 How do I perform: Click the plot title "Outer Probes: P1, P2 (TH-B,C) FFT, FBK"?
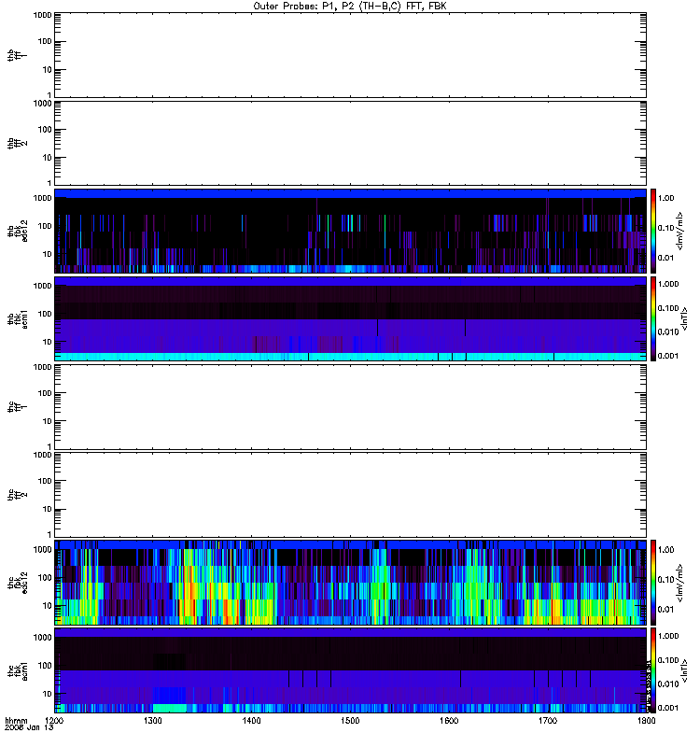(350, 7)
